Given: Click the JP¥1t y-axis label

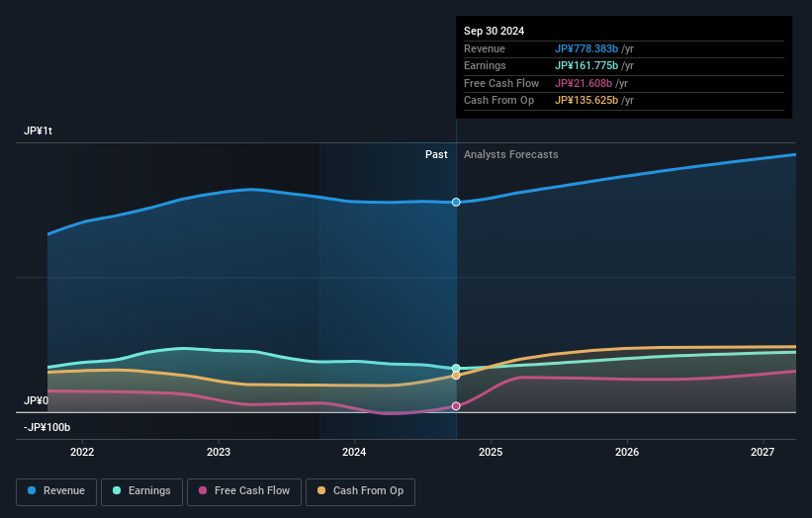Looking at the screenshot, I should click(x=38, y=130).
